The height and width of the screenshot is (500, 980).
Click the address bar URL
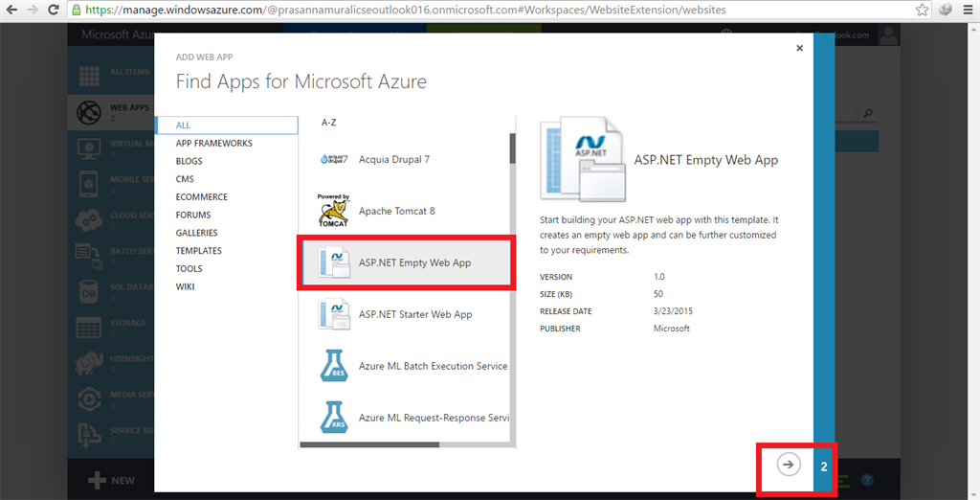tap(406, 10)
